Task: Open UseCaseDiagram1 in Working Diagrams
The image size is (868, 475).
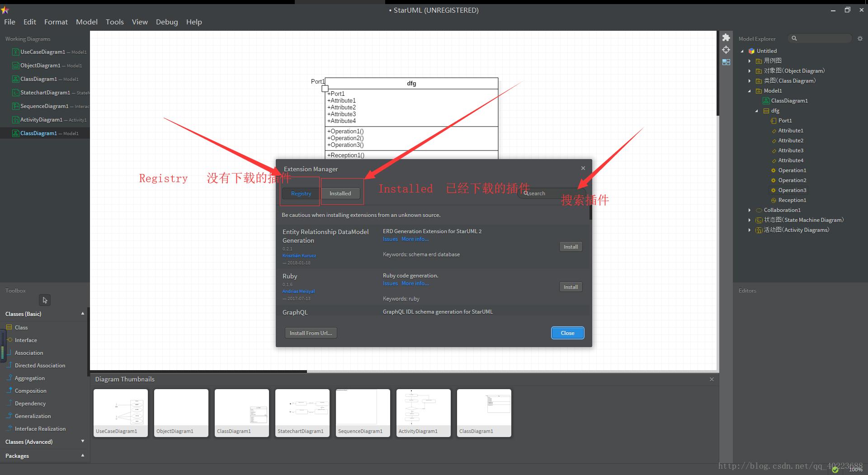Action: pyautogui.click(x=45, y=52)
